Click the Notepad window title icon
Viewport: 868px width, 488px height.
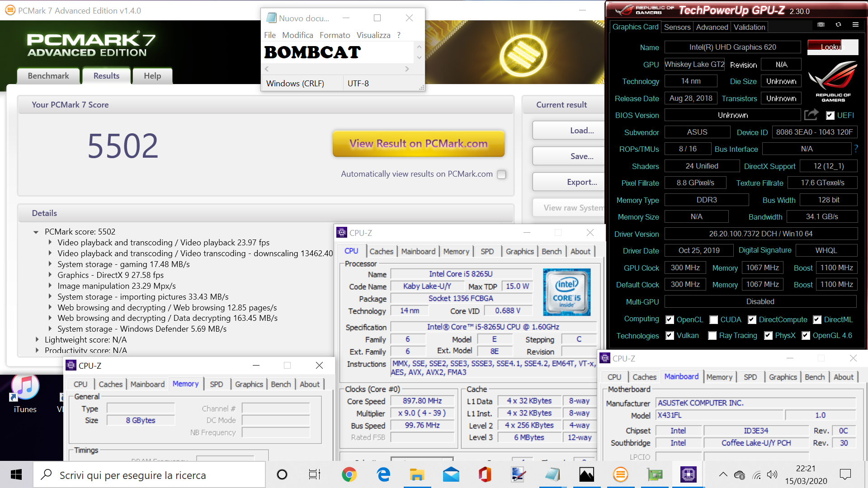(271, 18)
